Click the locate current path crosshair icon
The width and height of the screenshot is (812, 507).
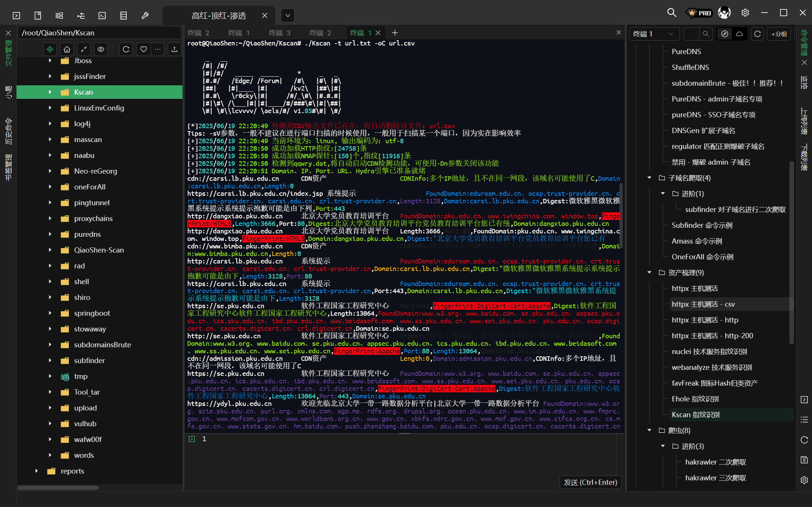(50, 49)
